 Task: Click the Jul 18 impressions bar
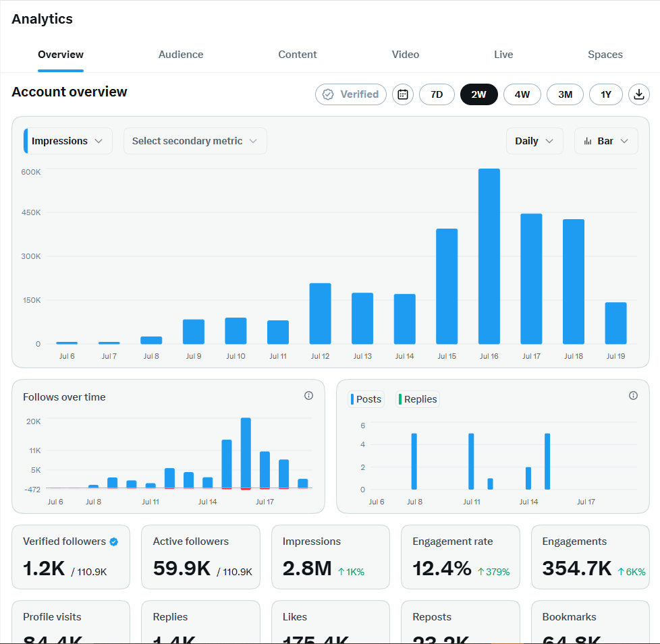574,281
